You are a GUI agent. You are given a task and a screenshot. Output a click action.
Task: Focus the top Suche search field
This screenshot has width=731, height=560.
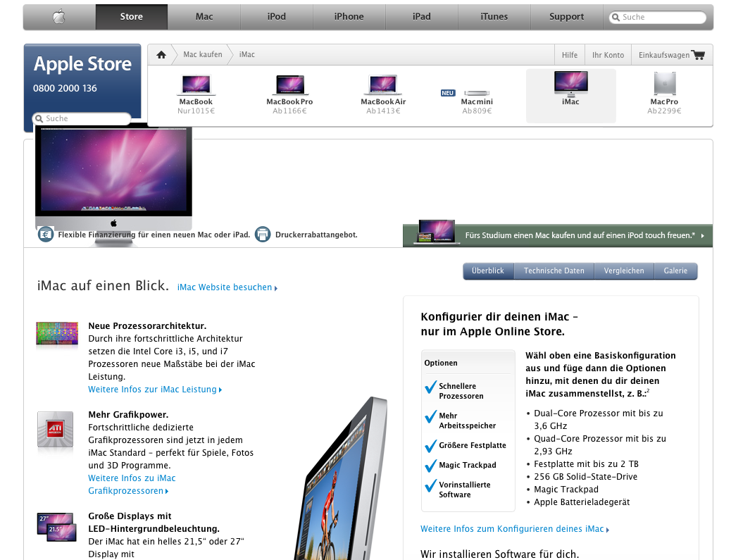pyautogui.click(x=658, y=17)
